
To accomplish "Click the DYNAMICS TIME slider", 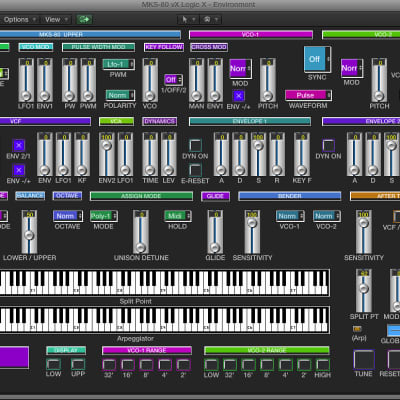I will coord(150,154).
